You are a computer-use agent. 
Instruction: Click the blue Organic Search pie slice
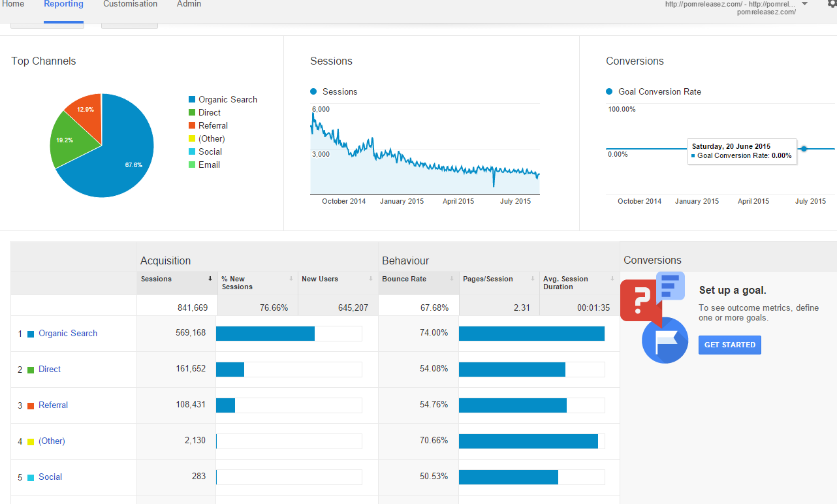pos(124,157)
